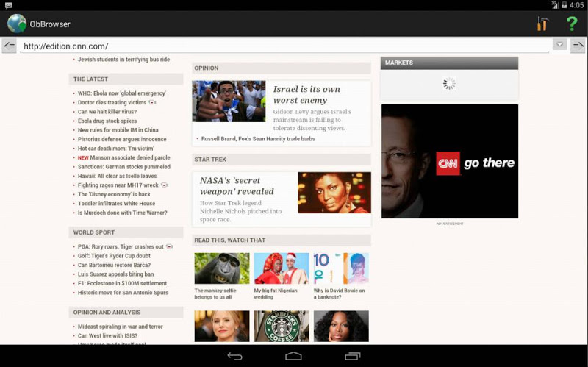Open 'WHO: Ebola now global emergency' story
This screenshot has width=588, height=367.
[x=122, y=93]
